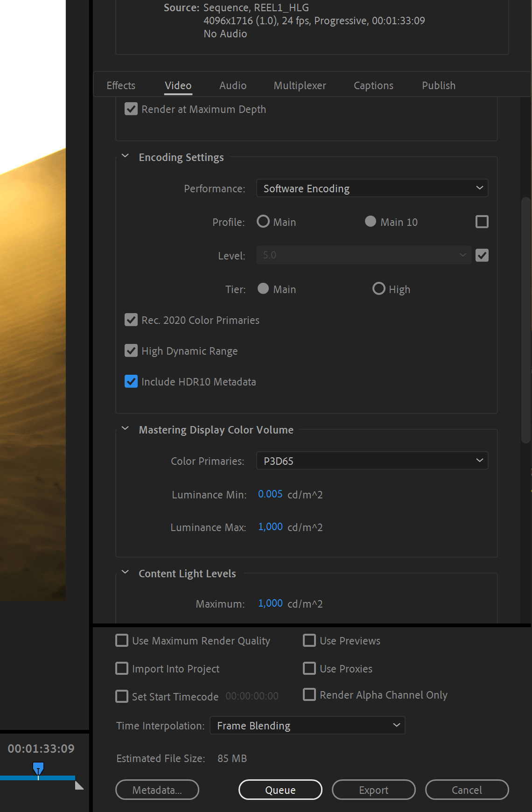Select Main 10 profile radio button
Image resolution: width=532 pixels, height=812 pixels.
point(371,221)
